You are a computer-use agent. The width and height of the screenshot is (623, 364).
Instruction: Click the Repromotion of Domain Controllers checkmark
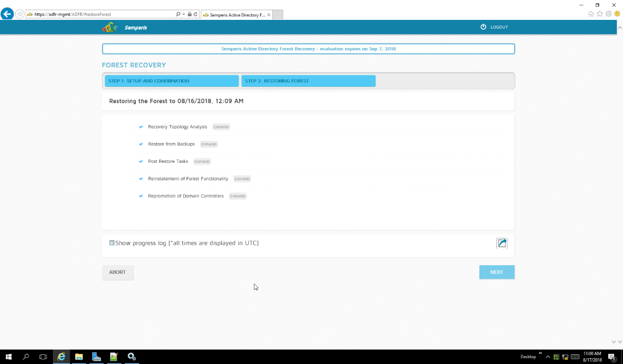pos(141,196)
